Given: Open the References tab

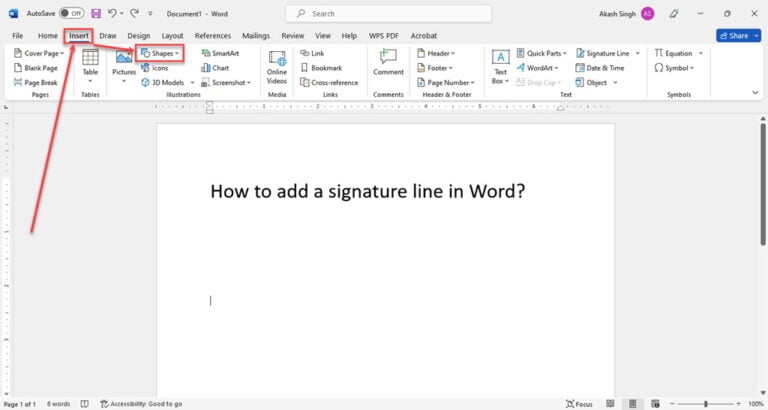Looking at the screenshot, I should [x=213, y=36].
